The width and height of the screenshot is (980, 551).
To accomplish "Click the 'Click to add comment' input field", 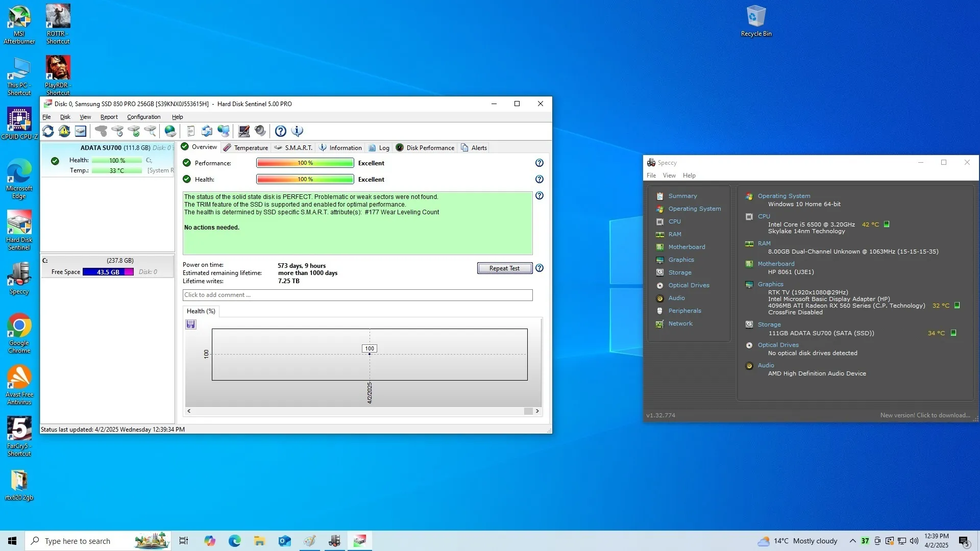I will (357, 295).
